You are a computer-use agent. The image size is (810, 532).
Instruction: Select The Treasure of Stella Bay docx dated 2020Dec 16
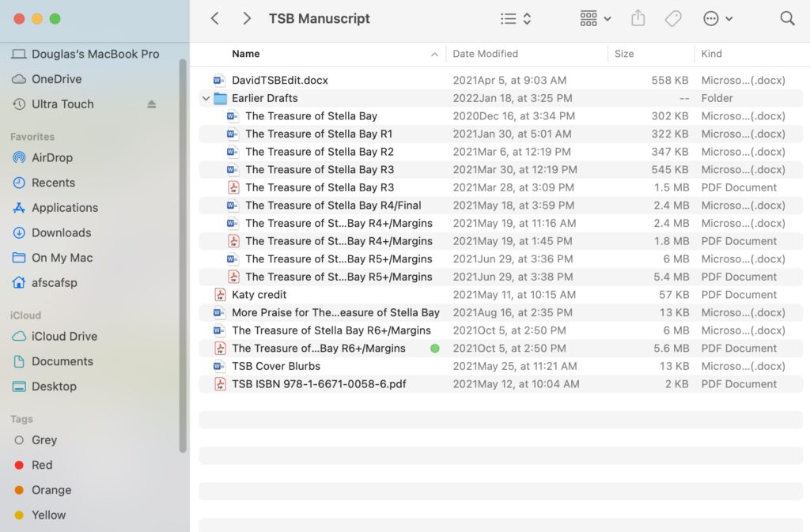coord(501,116)
